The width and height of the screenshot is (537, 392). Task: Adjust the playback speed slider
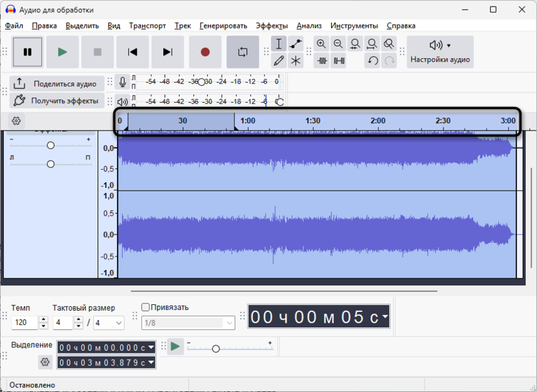216,347
